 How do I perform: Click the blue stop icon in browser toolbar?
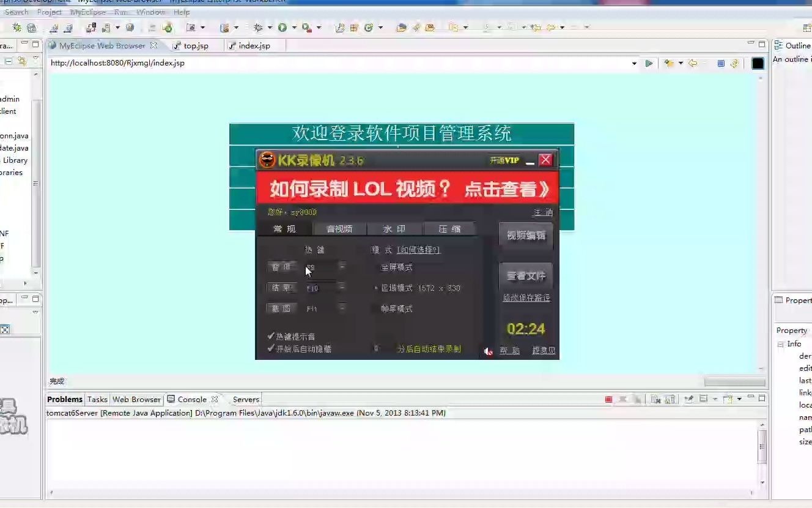coord(721,63)
